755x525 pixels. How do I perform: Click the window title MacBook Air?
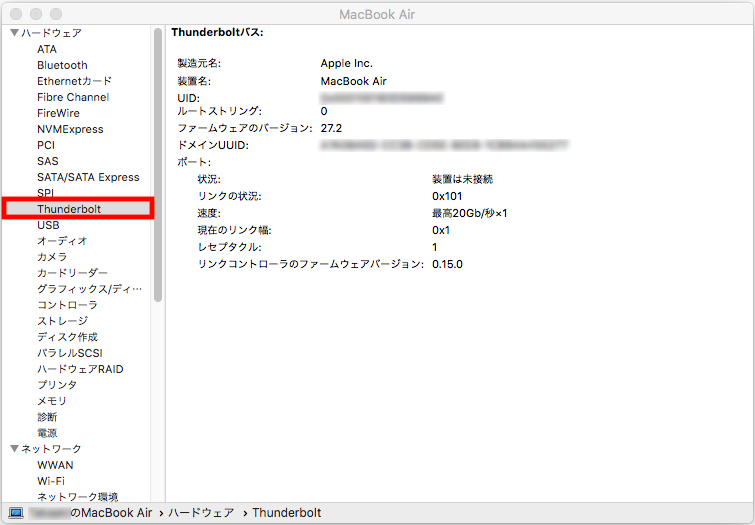(377, 14)
